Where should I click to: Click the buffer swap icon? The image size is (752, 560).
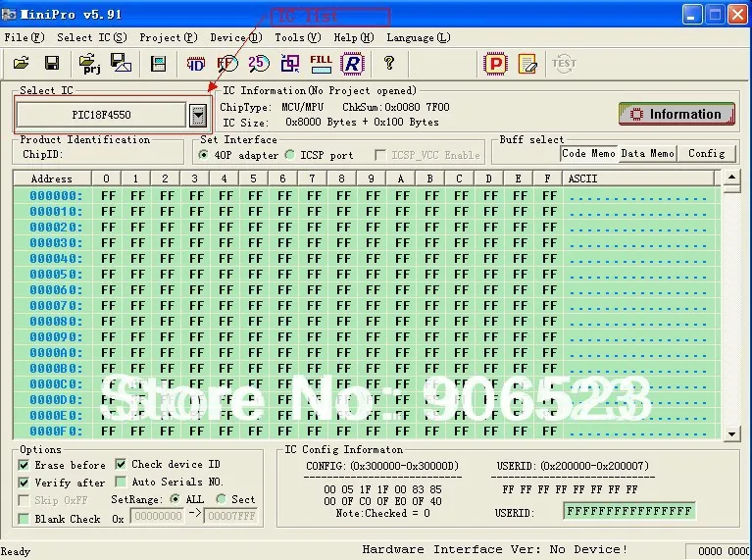289,64
